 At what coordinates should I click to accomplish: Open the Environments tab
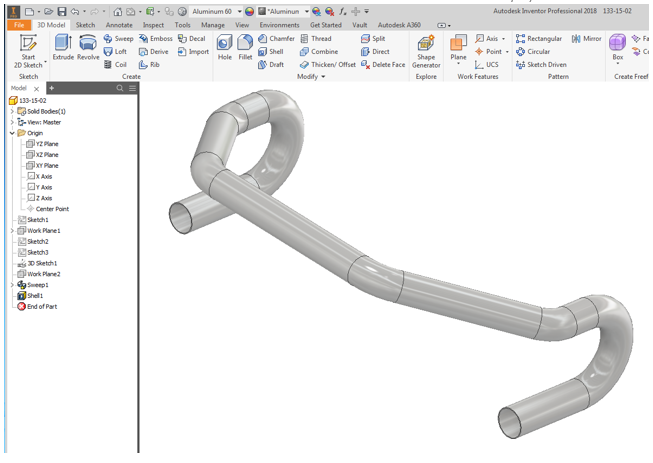tap(279, 25)
